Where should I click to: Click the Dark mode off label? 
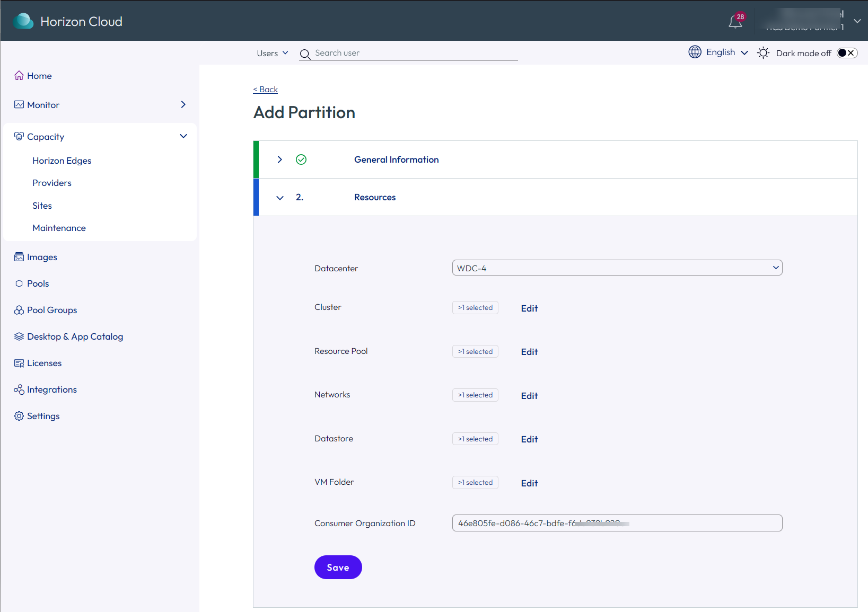tap(804, 53)
